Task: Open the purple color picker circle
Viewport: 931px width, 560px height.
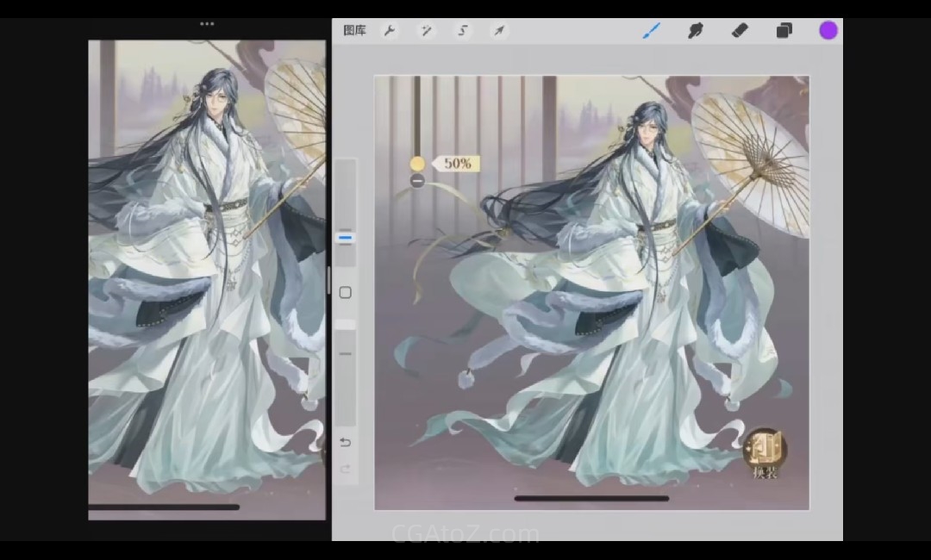Action: pos(828,30)
